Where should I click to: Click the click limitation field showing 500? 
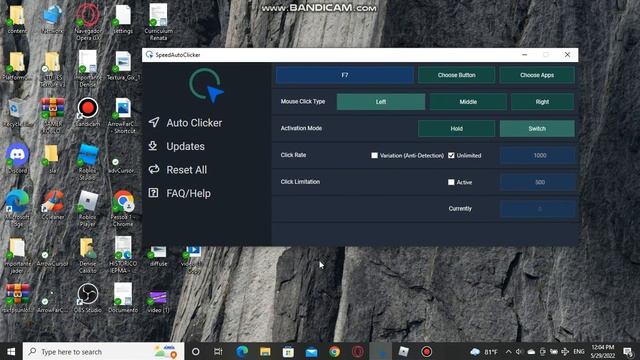click(538, 182)
